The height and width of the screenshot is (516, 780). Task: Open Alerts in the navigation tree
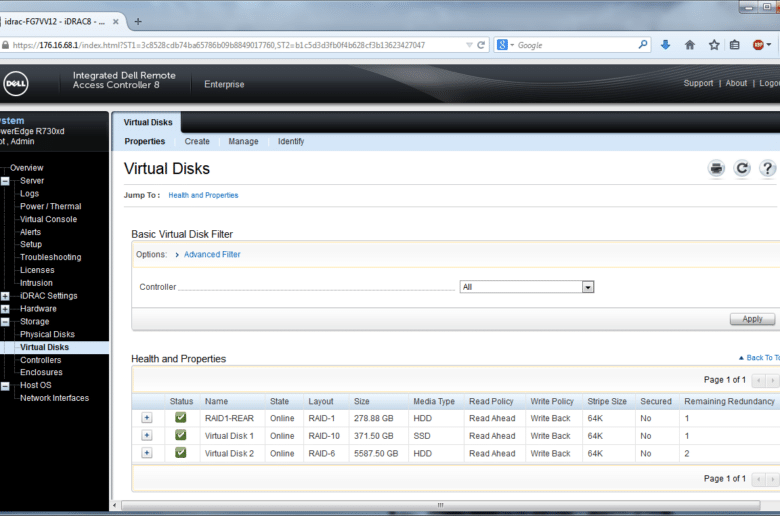pyautogui.click(x=30, y=232)
